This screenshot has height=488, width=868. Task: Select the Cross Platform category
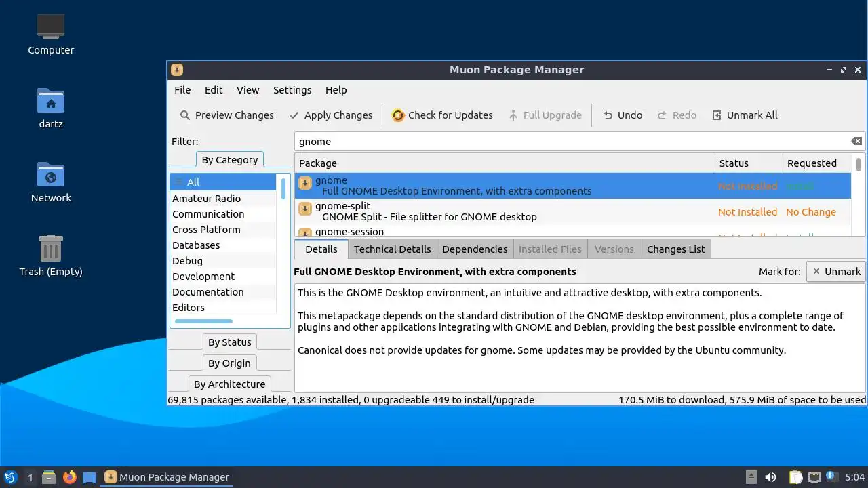point(223,230)
